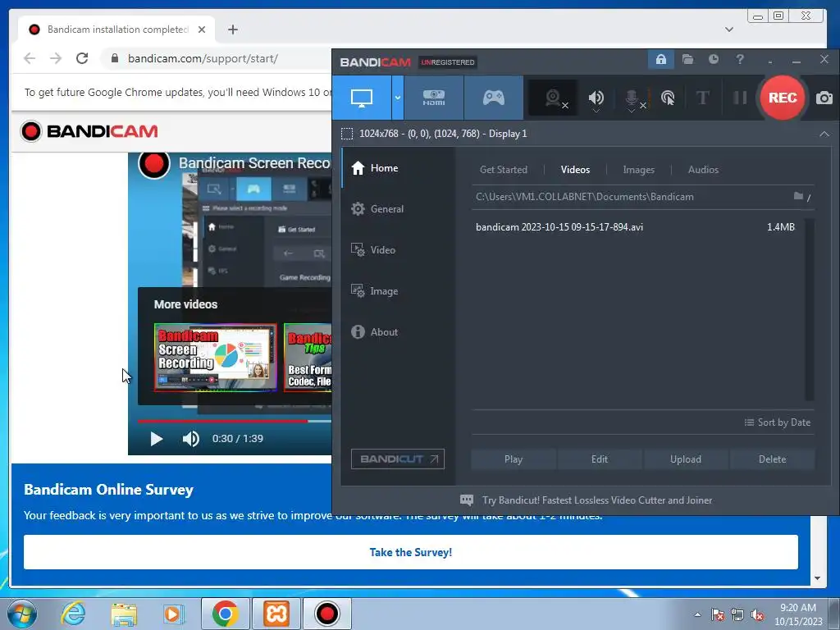Play the Bandicam tutorial video
840x630 pixels.
pyautogui.click(x=156, y=439)
